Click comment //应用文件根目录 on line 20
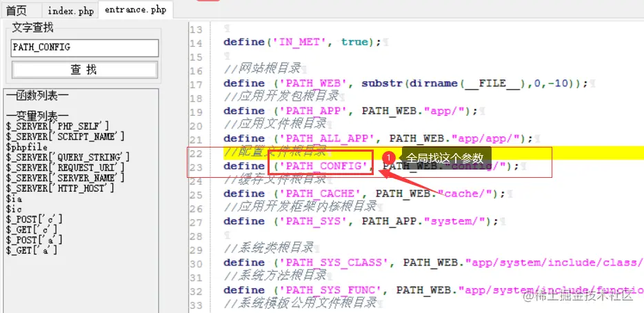The image size is (644, 313). click(x=274, y=123)
